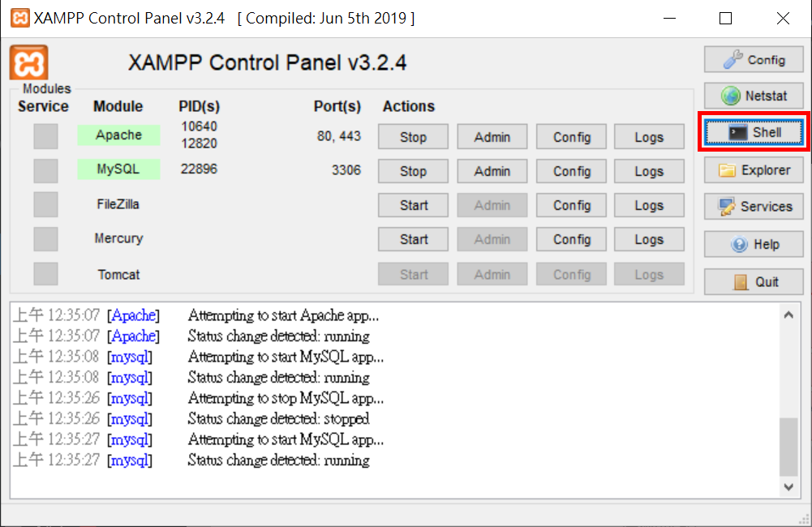This screenshot has height=527, width=812.
Task: Open Netstat with the globe icon
Action: (754, 96)
